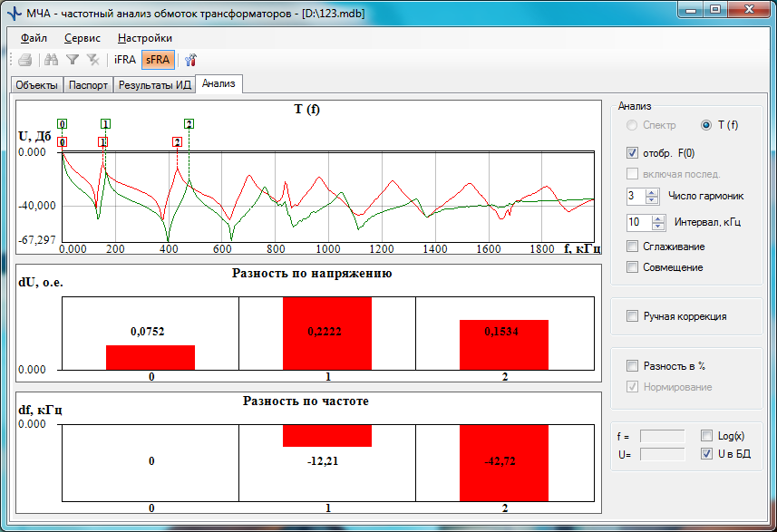This screenshot has height=532, width=777.
Task: Click the funnel filter icon
Action: (x=73, y=60)
